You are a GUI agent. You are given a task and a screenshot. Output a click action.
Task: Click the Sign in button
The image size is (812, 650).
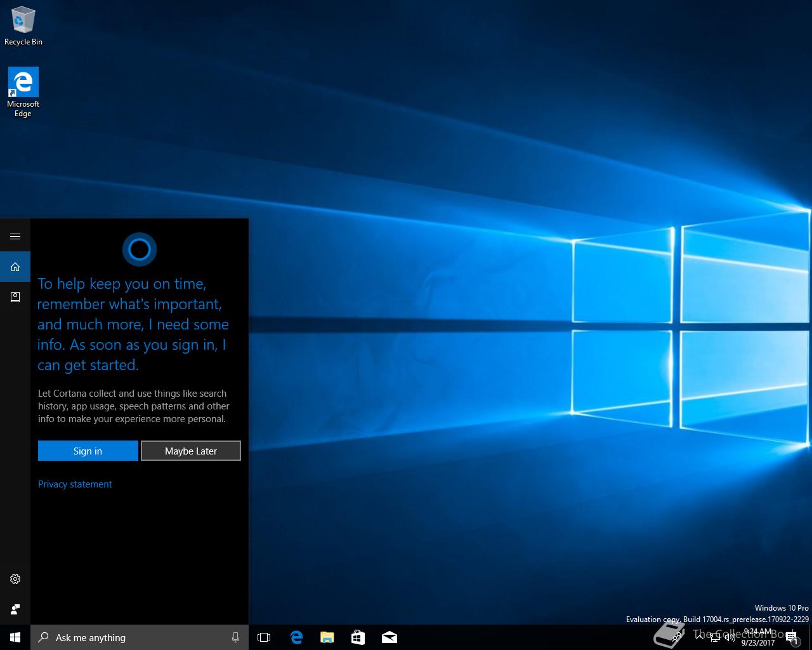coord(88,451)
